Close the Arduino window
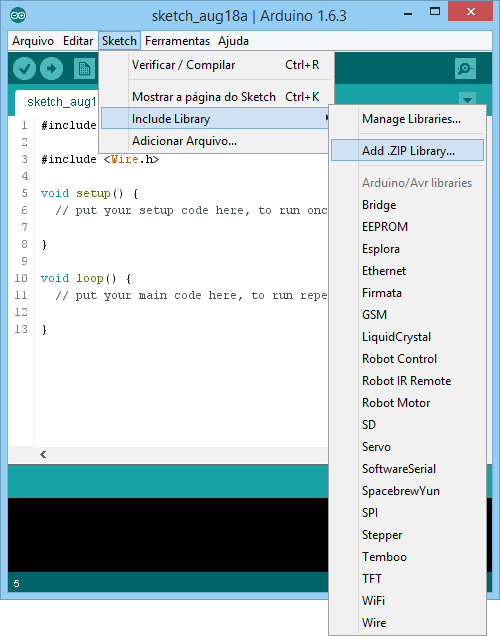Viewport: 500px width, 636px height. [470, 12]
